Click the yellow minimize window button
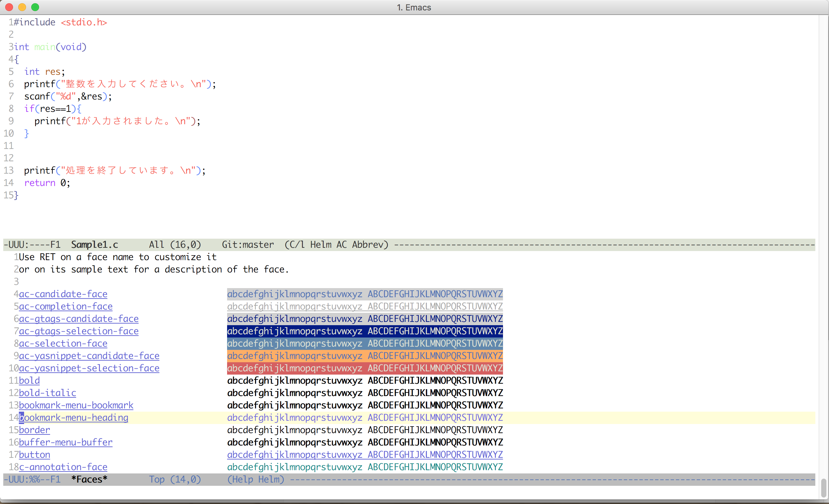Image resolution: width=829 pixels, height=504 pixels. coord(22,7)
